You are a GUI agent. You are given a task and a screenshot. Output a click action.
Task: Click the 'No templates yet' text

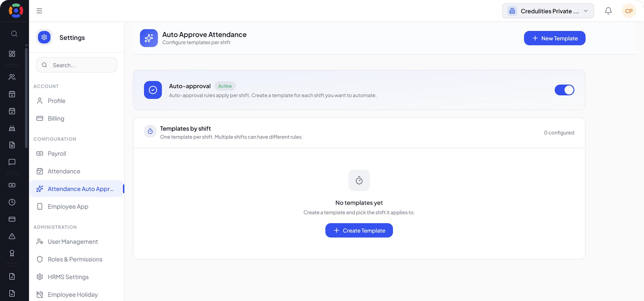359,203
